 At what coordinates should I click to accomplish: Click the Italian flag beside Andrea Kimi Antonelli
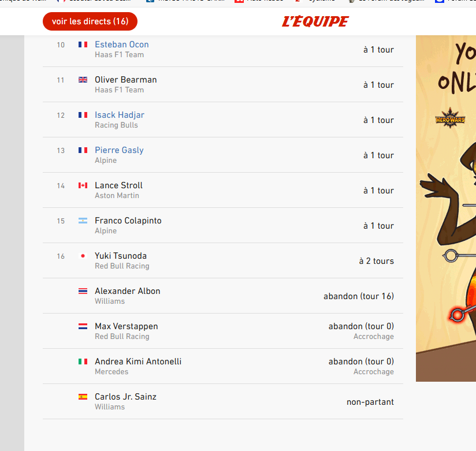pyautogui.click(x=83, y=361)
